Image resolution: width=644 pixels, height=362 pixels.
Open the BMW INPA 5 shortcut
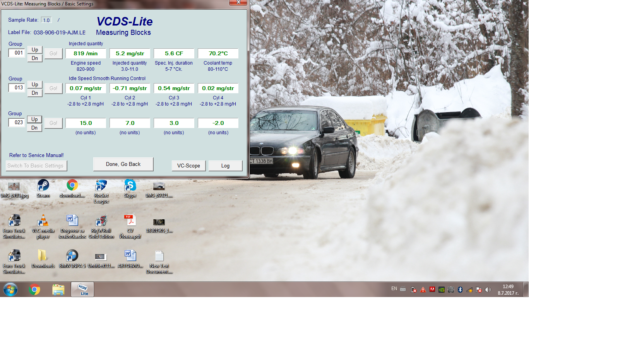coord(72,257)
